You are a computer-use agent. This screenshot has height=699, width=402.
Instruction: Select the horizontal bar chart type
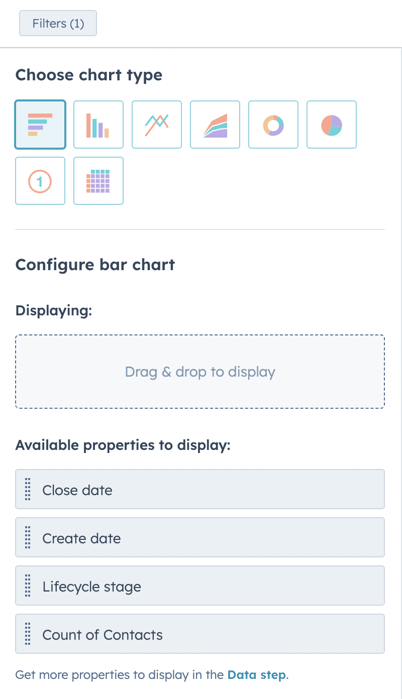(40, 124)
